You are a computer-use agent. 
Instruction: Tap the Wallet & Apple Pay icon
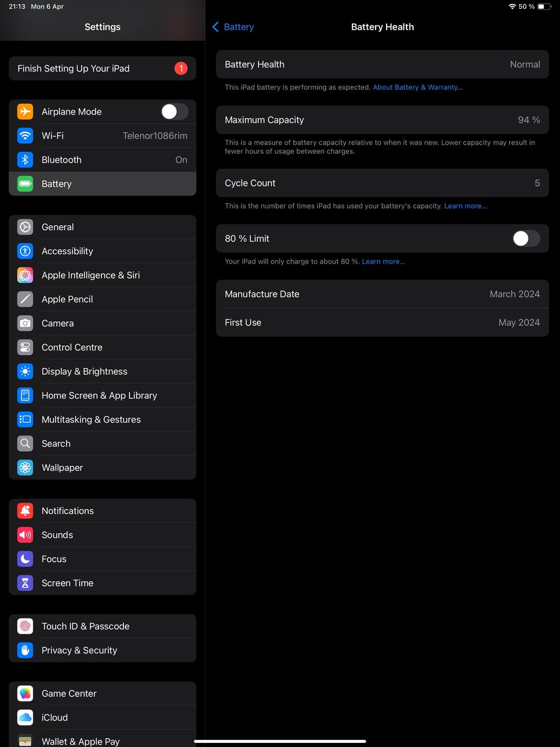click(x=25, y=741)
